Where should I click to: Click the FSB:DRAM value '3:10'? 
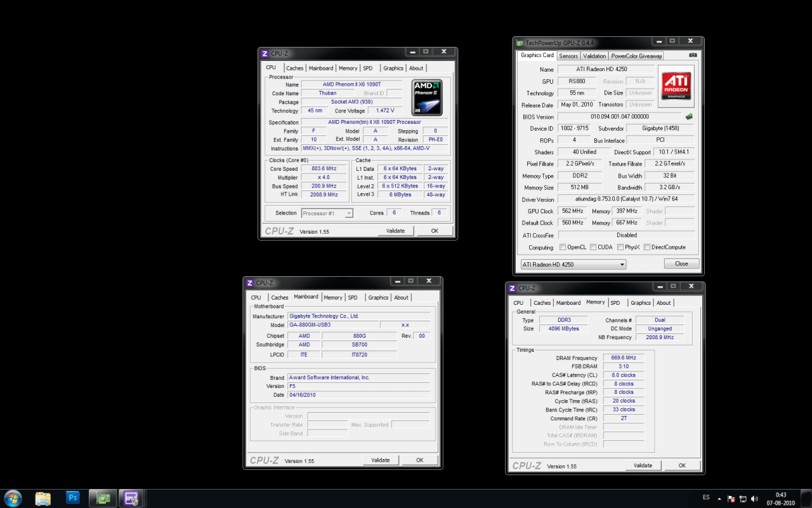[623, 366]
